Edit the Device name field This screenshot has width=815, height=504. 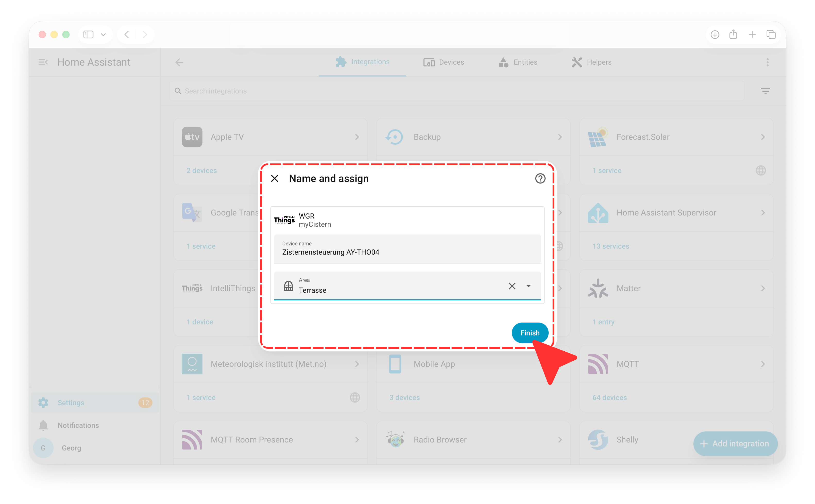click(x=407, y=249)
